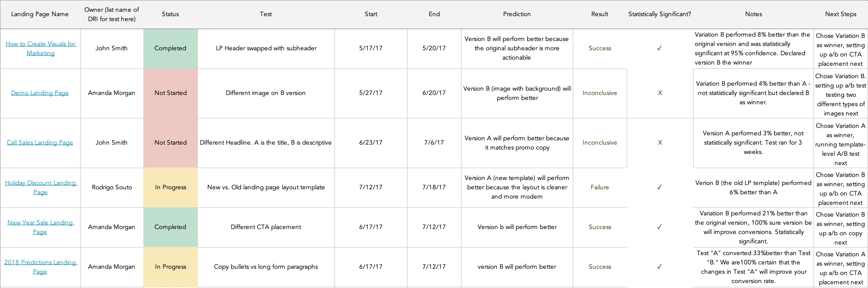Select the red Not Started status for Amanda Morgan
Viewport: 868px width, 288px height.
coord(171,93)
